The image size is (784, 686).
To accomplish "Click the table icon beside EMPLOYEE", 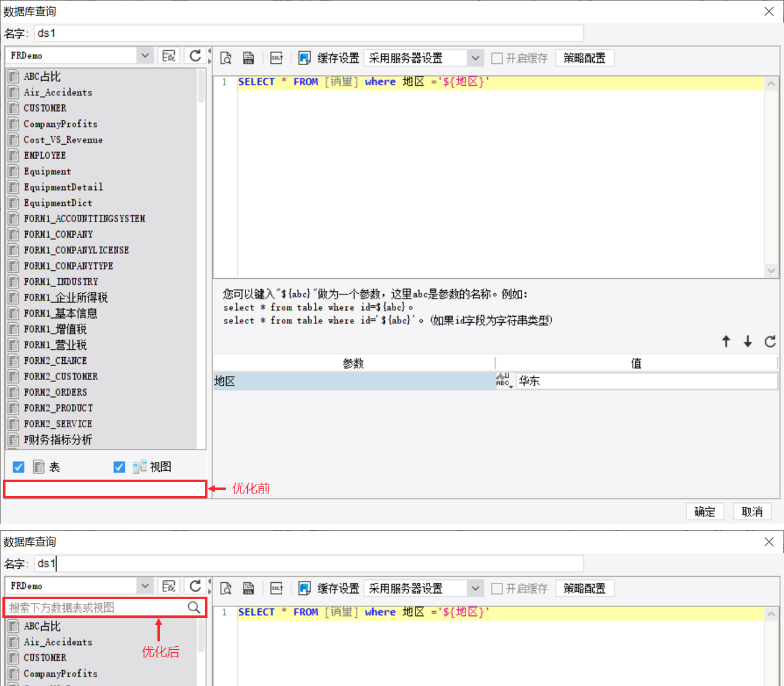I will click(x=14, y=156).
